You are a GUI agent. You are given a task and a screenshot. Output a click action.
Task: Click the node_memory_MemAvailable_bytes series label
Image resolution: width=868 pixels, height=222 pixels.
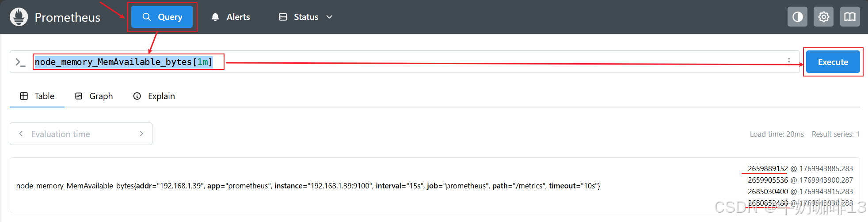click(308, 186)
